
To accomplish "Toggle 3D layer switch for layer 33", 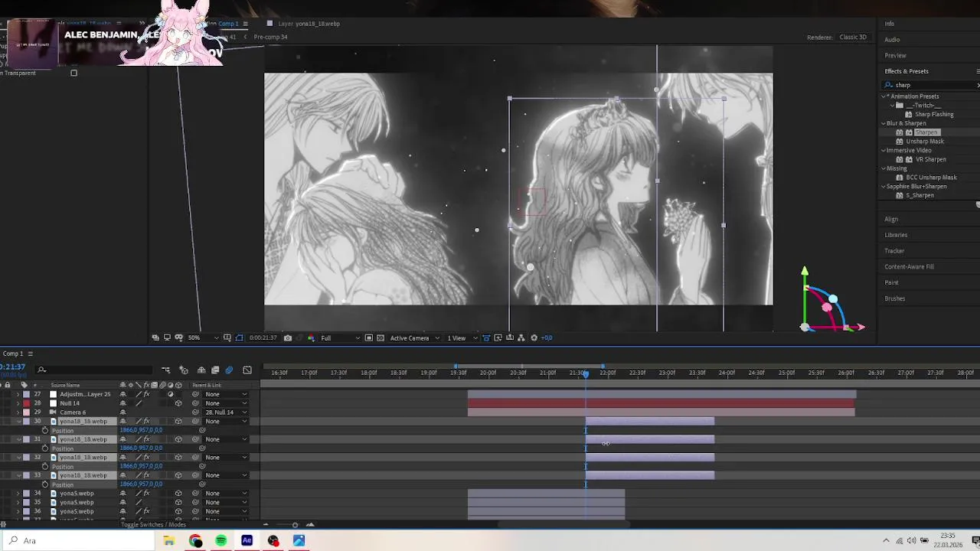I will [178, 475].
